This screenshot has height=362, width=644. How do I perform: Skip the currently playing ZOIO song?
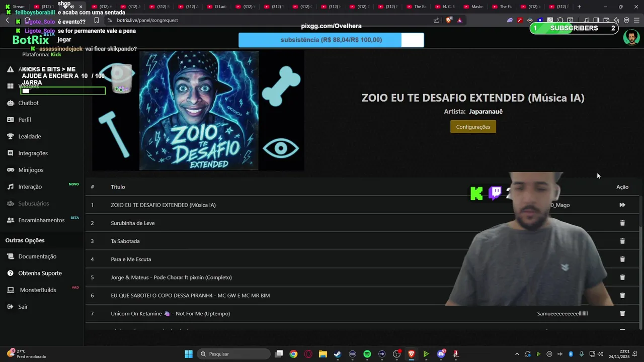622,205
